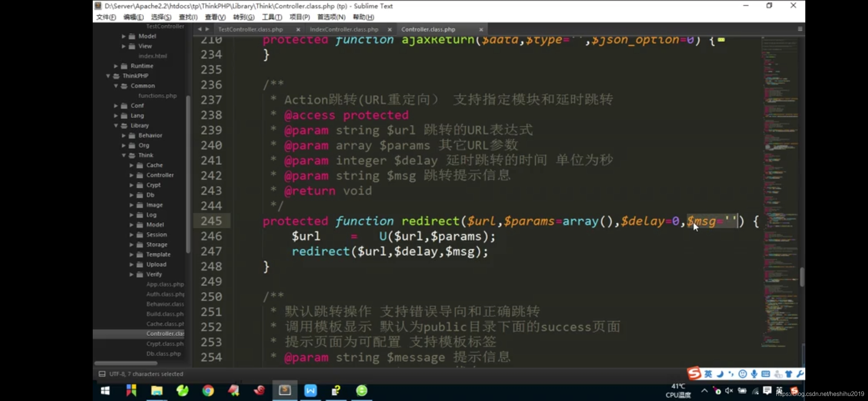The height and width of the screenshot is (401, 868).
Task: Open the 文件(F) menu
Action: coord(106,17)
